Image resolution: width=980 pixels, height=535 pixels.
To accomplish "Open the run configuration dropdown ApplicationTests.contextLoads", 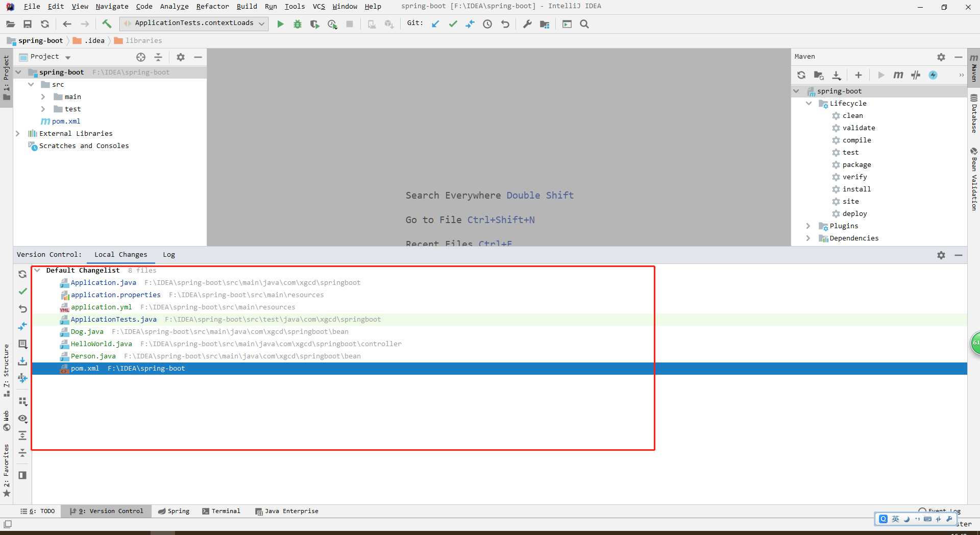I will point(194,23).
